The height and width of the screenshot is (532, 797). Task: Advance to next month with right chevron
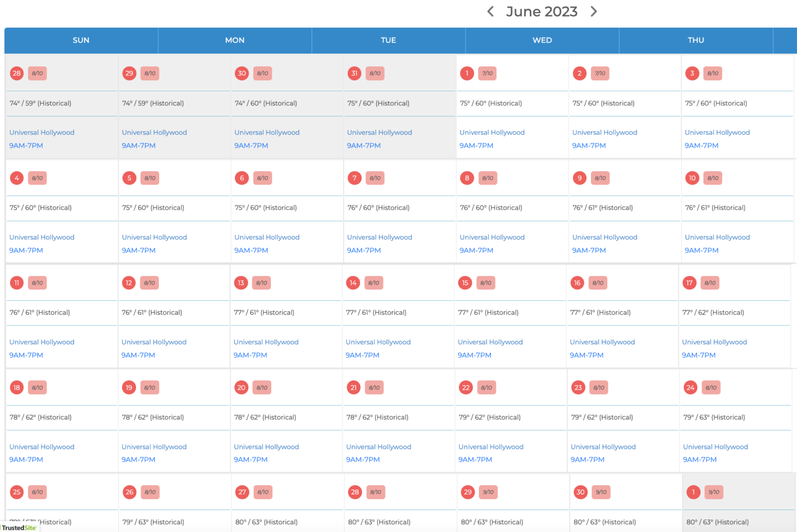pyautogui.click(x=594, y=11)
